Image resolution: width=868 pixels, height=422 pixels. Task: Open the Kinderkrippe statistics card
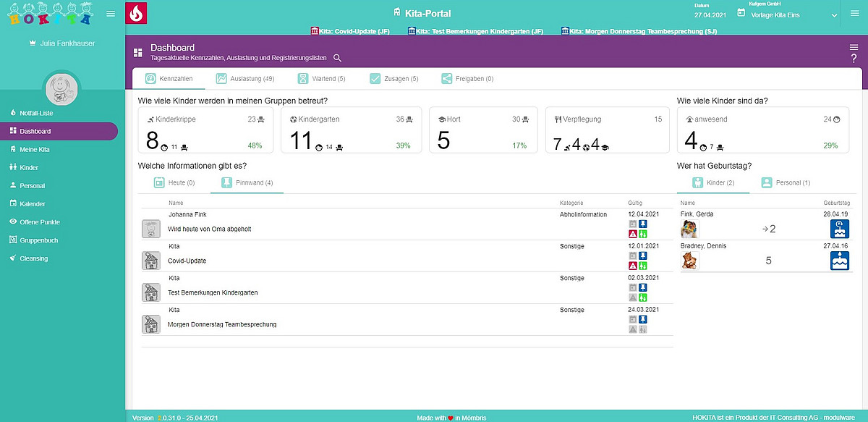point(205,130)
